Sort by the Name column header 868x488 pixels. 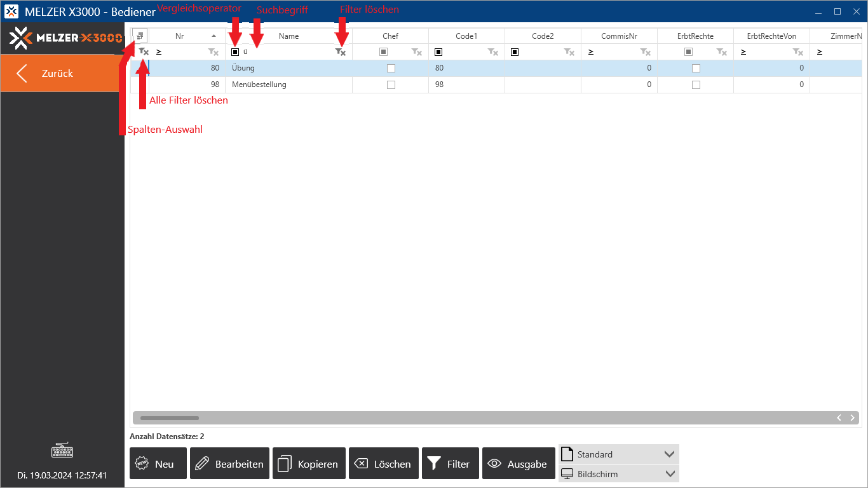[x=288, y=36]
